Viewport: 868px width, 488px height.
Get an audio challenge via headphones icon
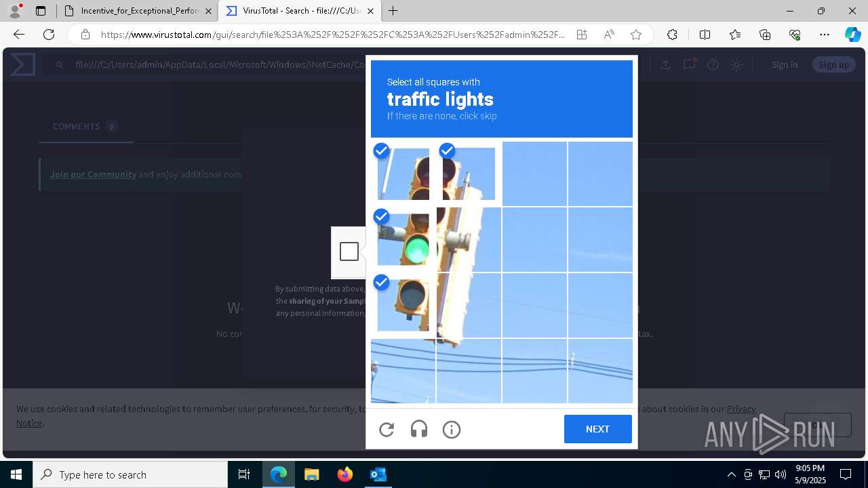pos(419,429)
